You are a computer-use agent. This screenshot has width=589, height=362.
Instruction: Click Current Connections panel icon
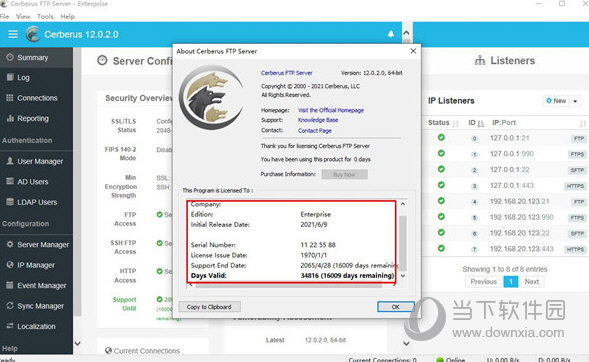[109, 350]
